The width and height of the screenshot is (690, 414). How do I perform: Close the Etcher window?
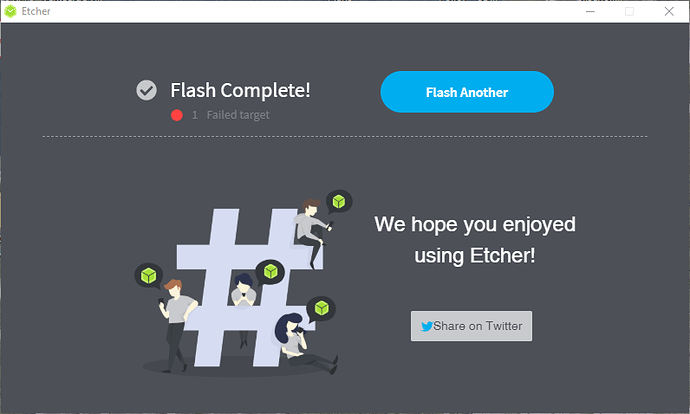click(x=669, y=11)
